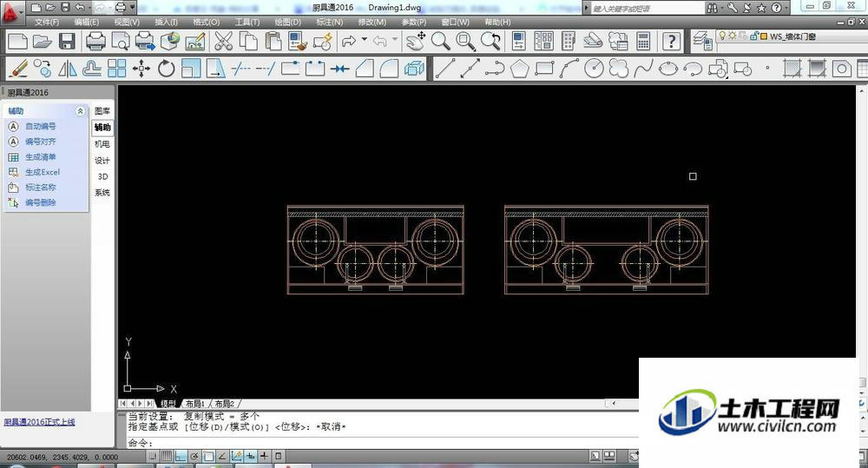
Task: Select the Revision Cloud tool
Action: tap(619, 69)
